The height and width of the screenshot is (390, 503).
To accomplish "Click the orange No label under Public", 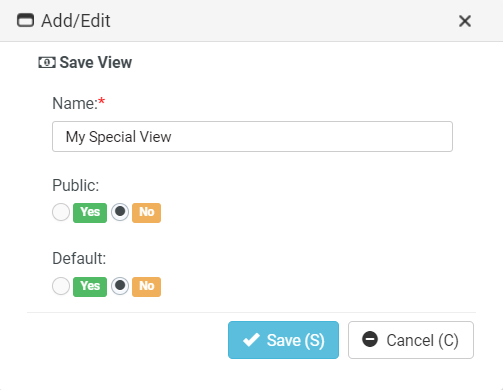I will 146,213.
